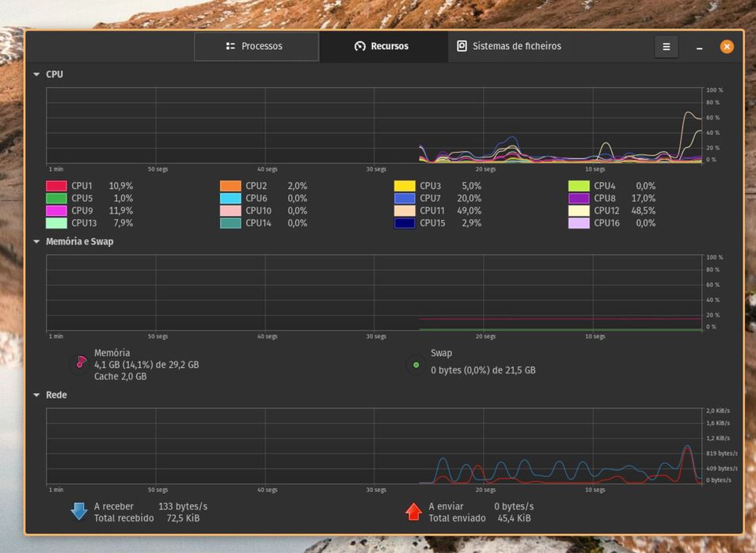This screenshot has height=553, width=756.
Task: Click the swap text 0 bytes (0,0%) de 21,5 GB
Action: tap(483, 370)
